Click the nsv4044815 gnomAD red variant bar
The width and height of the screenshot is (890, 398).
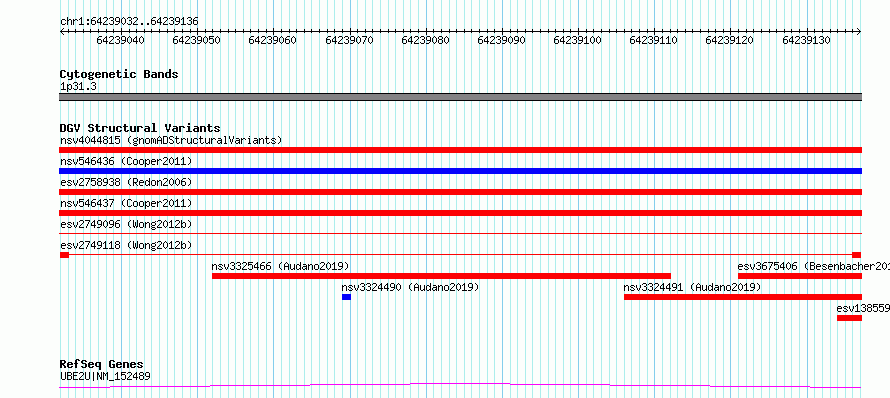tap(460, 150)
